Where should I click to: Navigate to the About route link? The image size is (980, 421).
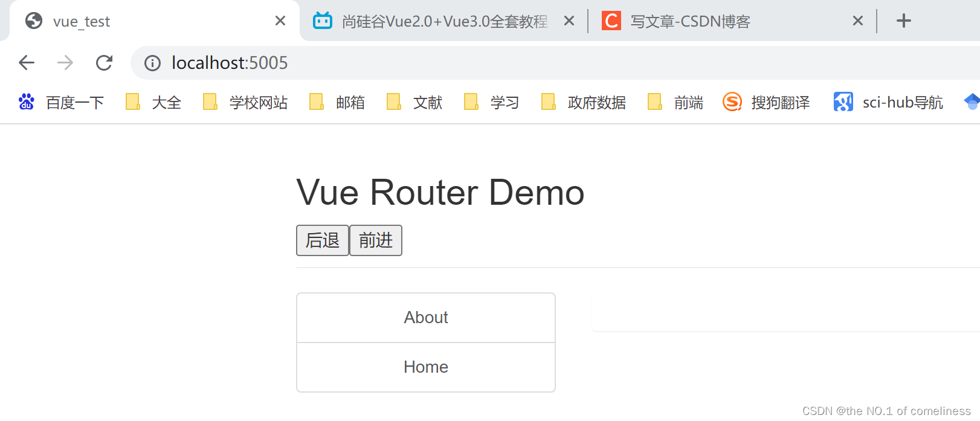(426, 318)
